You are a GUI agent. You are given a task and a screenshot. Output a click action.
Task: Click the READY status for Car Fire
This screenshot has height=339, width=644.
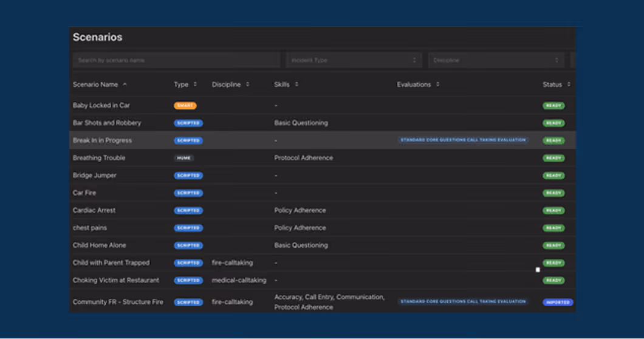(553, 193)
